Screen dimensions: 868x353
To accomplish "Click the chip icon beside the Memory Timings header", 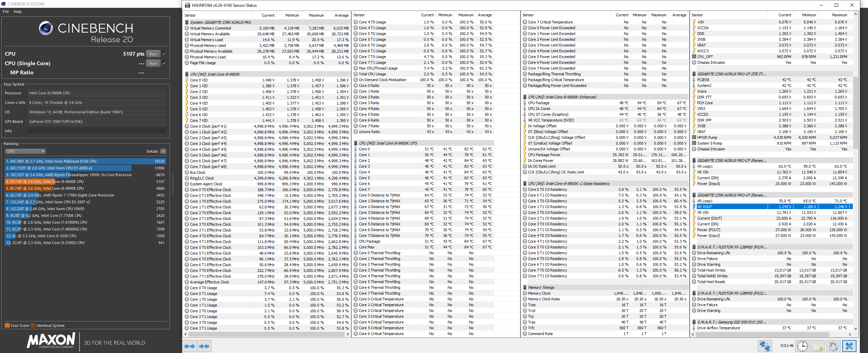I will pyautogui.click(x=525, y=287).
